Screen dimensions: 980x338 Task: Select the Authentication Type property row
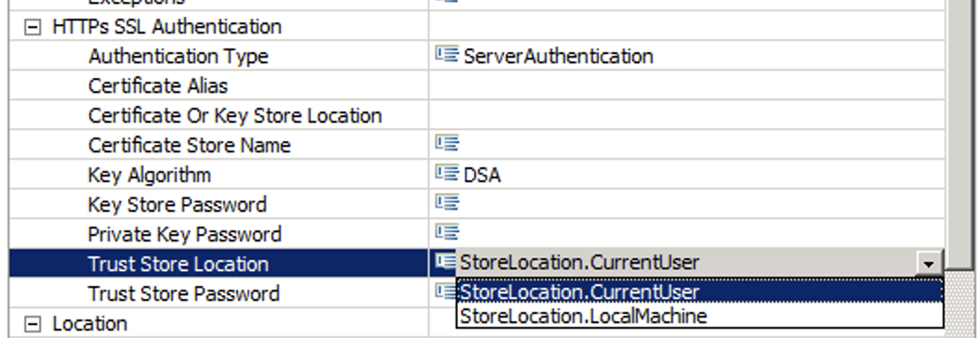477,56
